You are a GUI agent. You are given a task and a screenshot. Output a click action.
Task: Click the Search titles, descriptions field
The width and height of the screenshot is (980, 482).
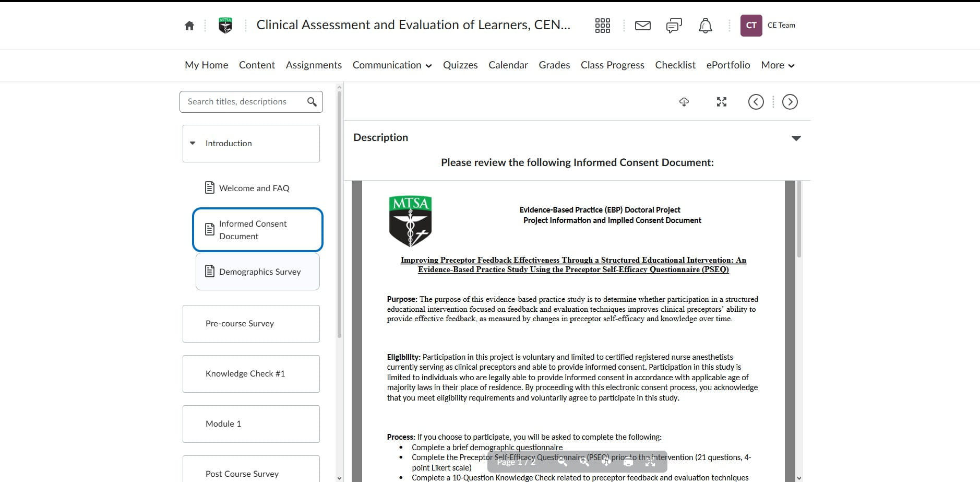(x=244, y=102)
